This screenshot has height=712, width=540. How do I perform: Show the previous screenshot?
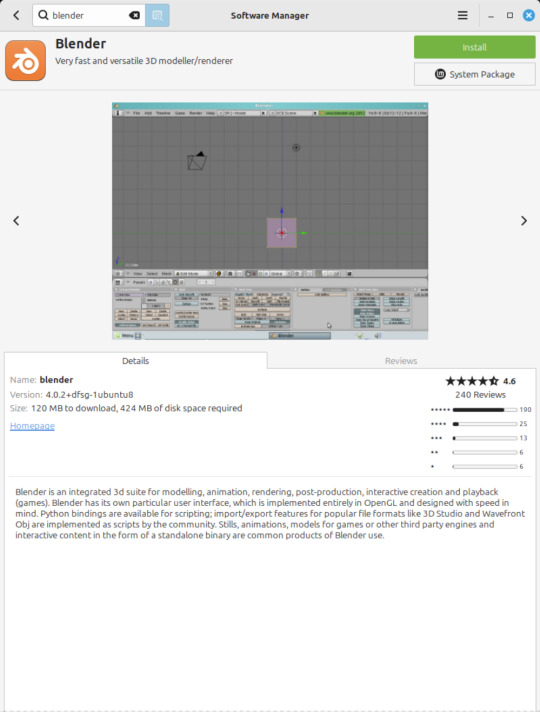coord(16,221)
